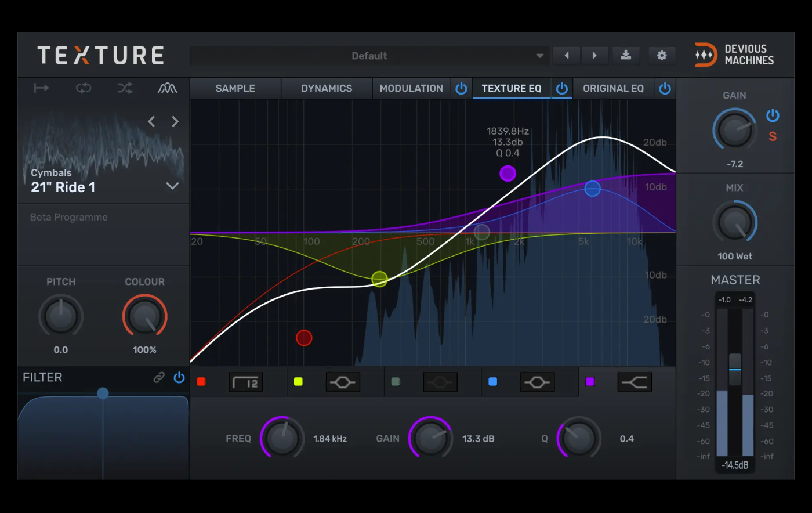The height and width of the screenshot is (513, 812).
Task: Go to next sample with right chevron
Action: pos(175,121)
